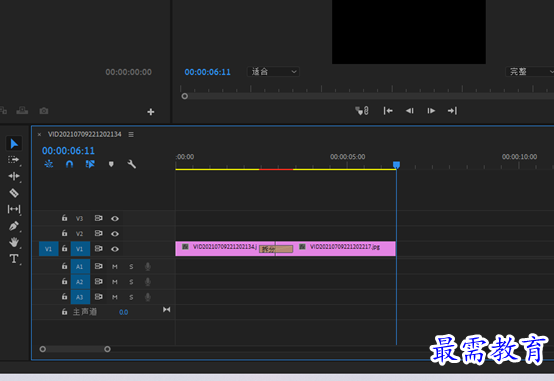Toggle lock on track V1
554x381 pixels.
[x=64, y=248]
